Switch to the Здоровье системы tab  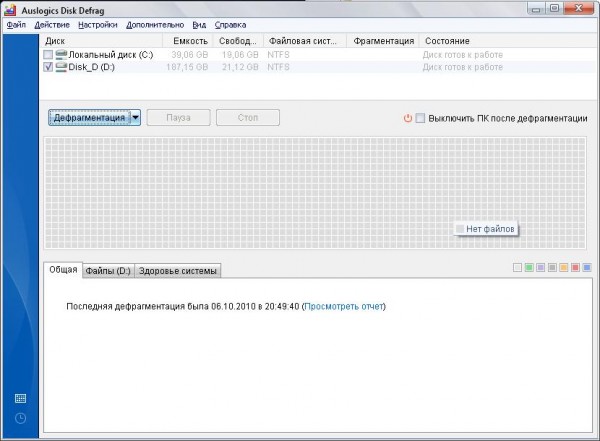pyautogui.click(x=178, y=271)
